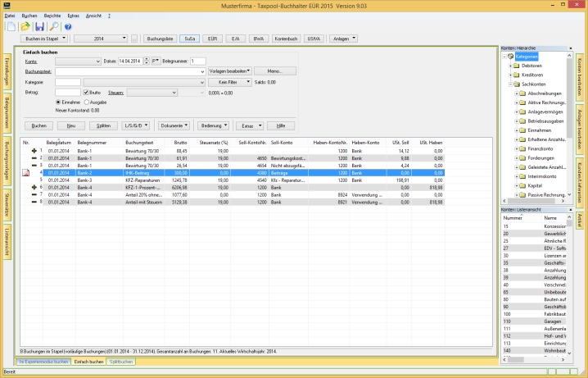Toggle the Brutto checkbox
This screenshot has height=378, width=588.
[84, 93]
